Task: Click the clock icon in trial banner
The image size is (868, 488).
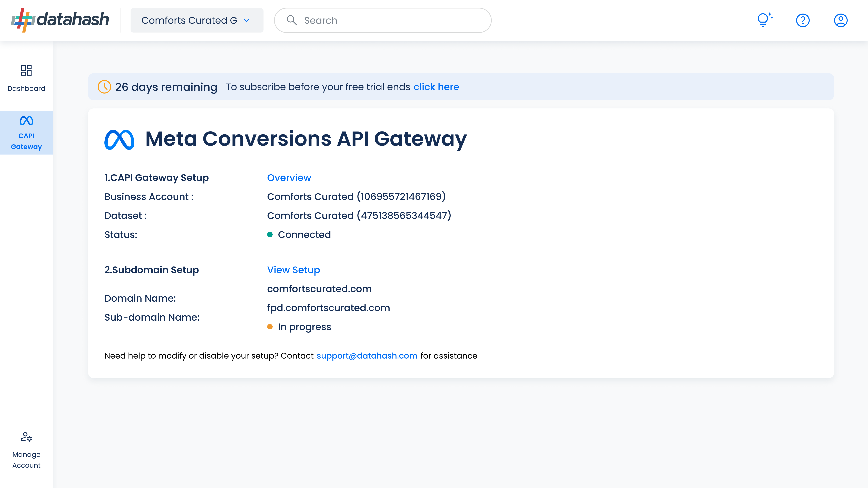Action: [104, 87]
